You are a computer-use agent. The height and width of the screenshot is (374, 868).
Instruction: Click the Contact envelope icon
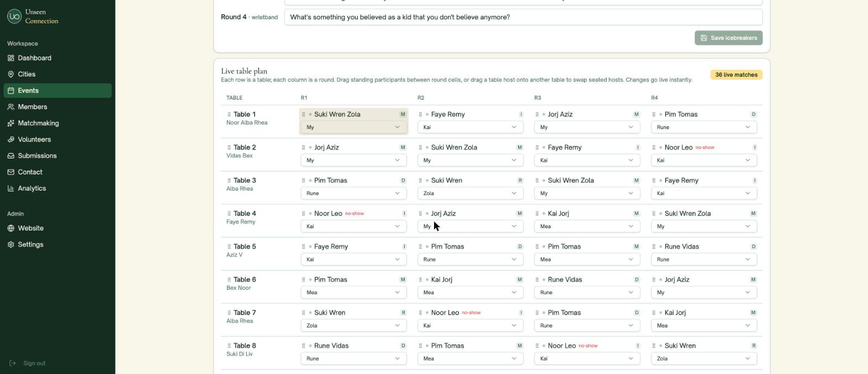click(11, 172)
